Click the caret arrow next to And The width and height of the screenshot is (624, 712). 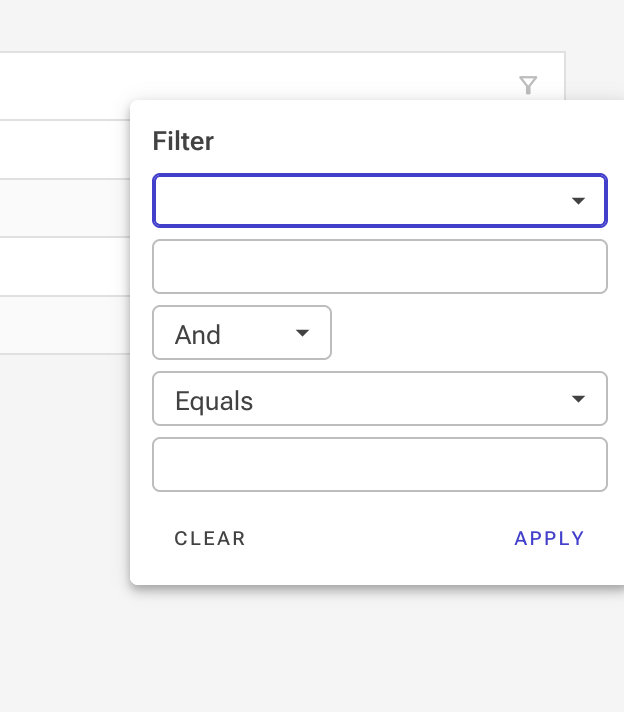(x=302, y=333)
